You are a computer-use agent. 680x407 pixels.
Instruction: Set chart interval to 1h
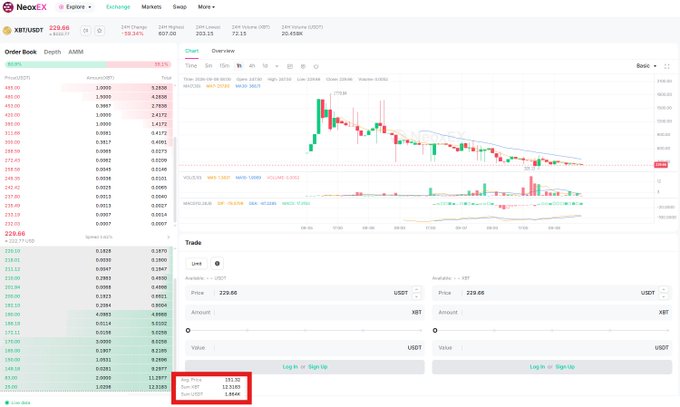(239, 66)
